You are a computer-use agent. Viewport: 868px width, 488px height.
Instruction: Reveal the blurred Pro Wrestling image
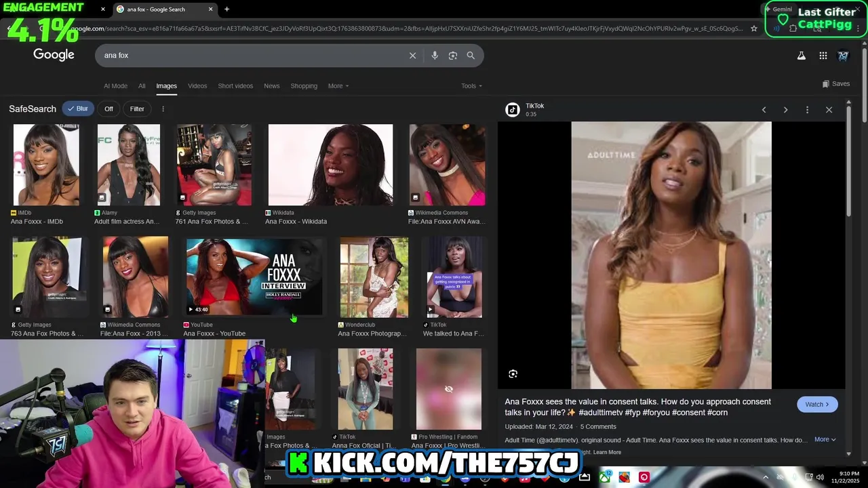pos(448,389)
